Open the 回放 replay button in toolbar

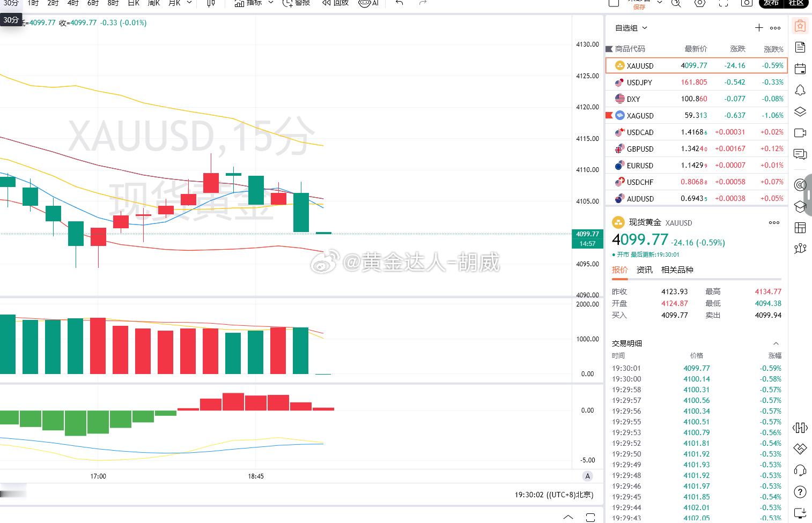pos(335,3)
